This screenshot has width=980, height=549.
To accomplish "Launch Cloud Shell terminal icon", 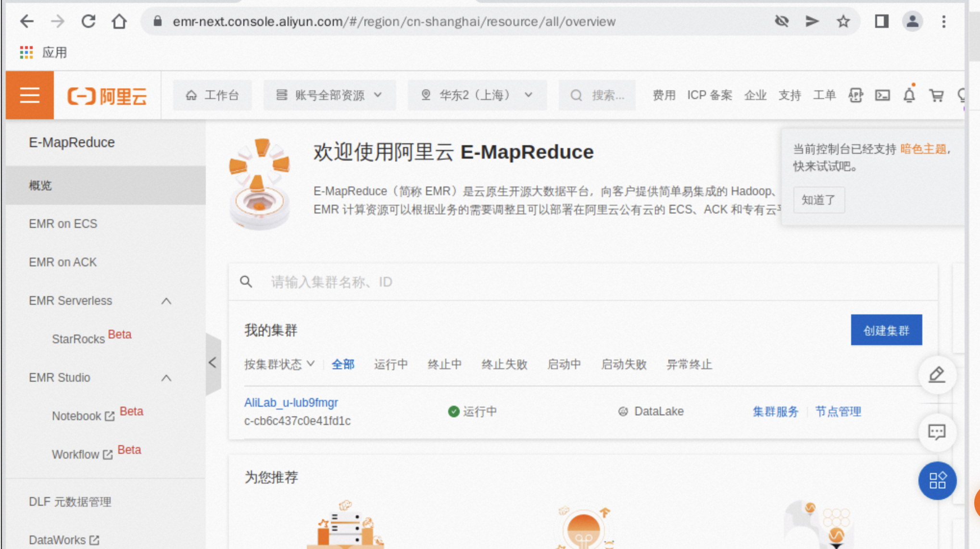I will pos(882,95).
